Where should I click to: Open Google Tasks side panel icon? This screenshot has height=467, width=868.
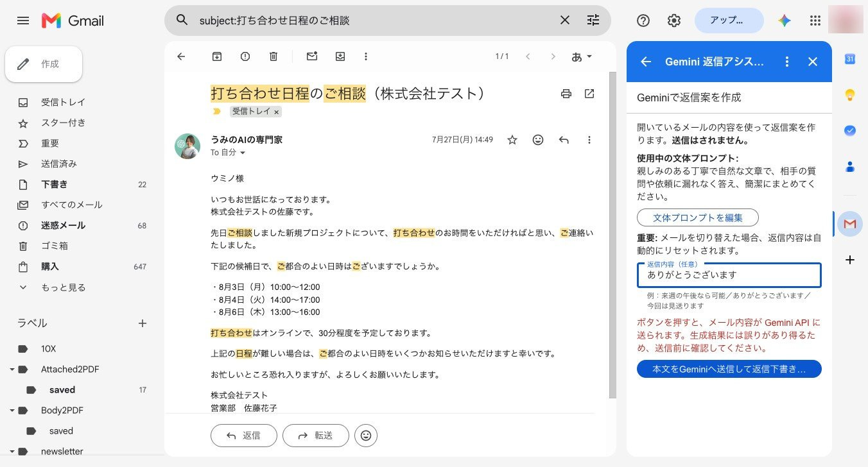click(850, 130)
